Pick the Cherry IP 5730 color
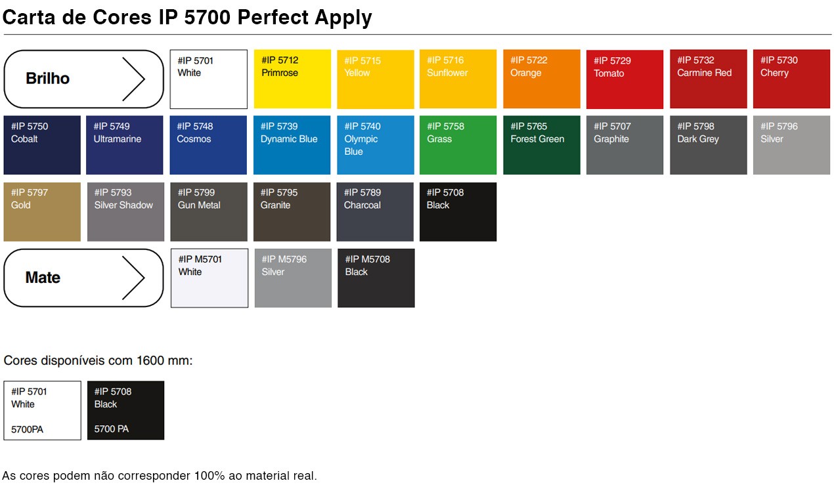Image resolution: width=834 pixels, height=504 pixels. (x=791, y=79)
